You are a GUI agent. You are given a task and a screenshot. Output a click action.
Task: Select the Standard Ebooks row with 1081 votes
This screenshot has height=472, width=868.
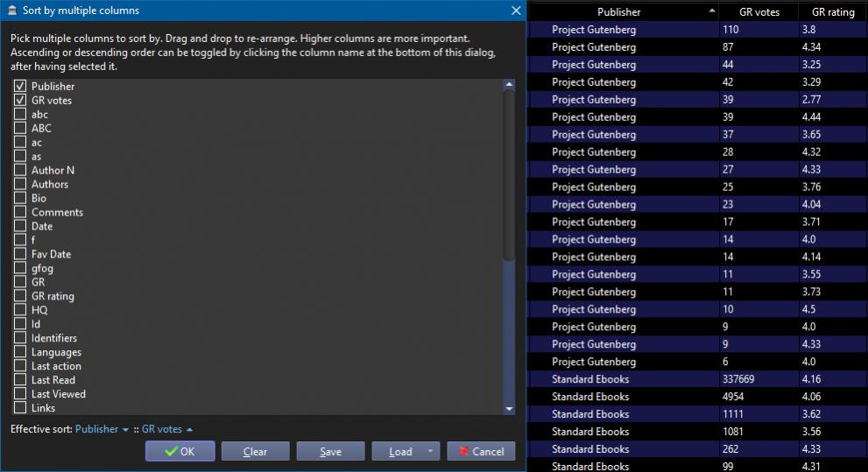(698, 431)
